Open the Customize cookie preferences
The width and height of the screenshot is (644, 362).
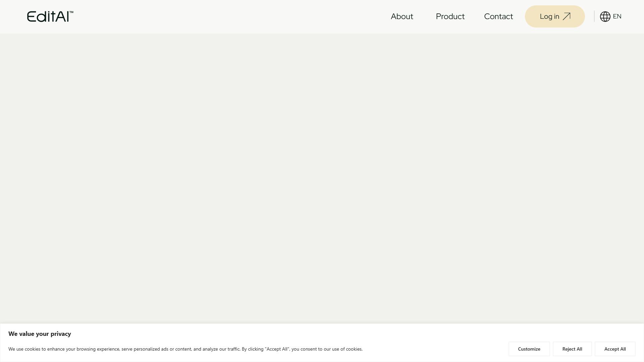pos(529,349)
